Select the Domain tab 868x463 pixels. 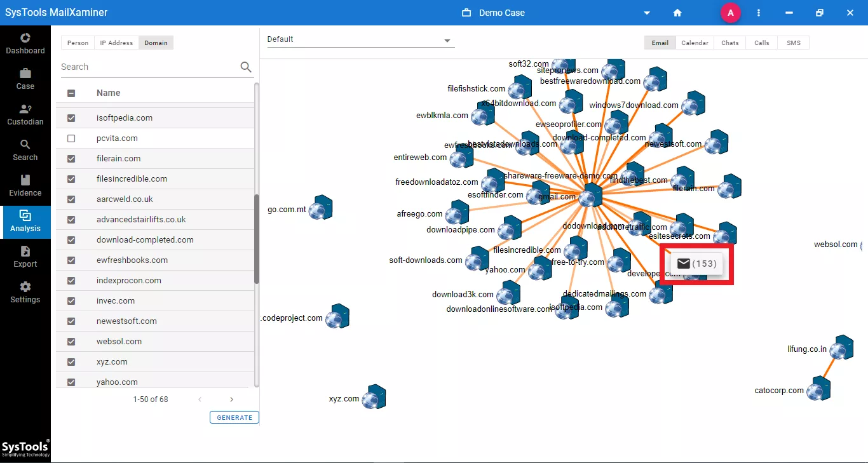(x=156, y=43)
